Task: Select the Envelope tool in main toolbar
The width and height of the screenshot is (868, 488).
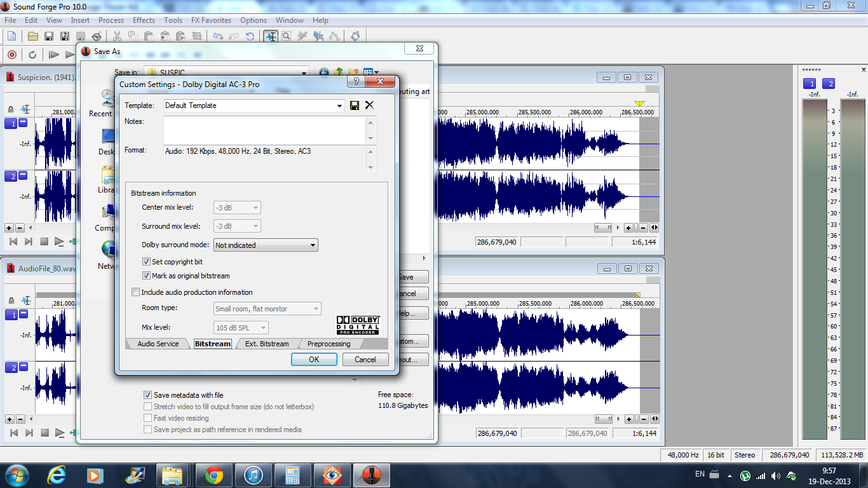Action: [x=334, y=36]
